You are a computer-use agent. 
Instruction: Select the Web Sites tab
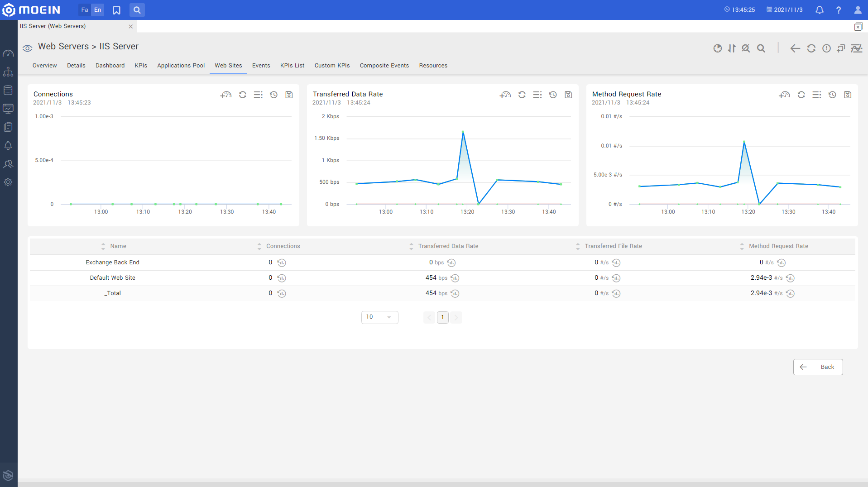point(228,66)
